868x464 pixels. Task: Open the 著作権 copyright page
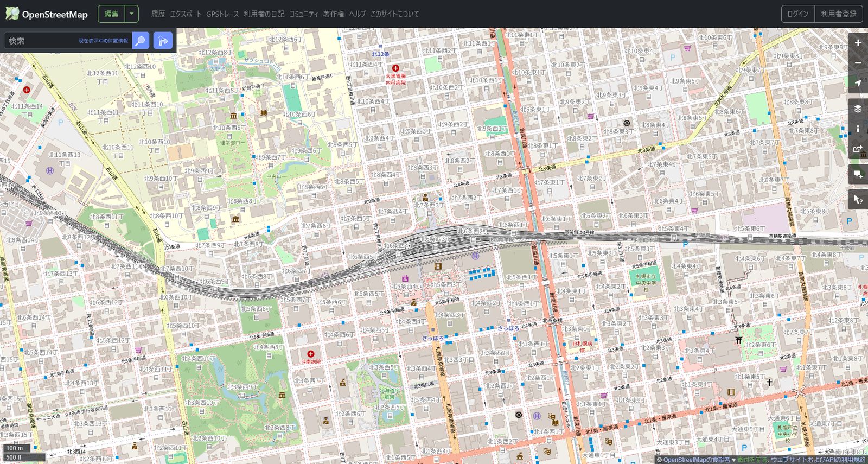click(334, 14)
